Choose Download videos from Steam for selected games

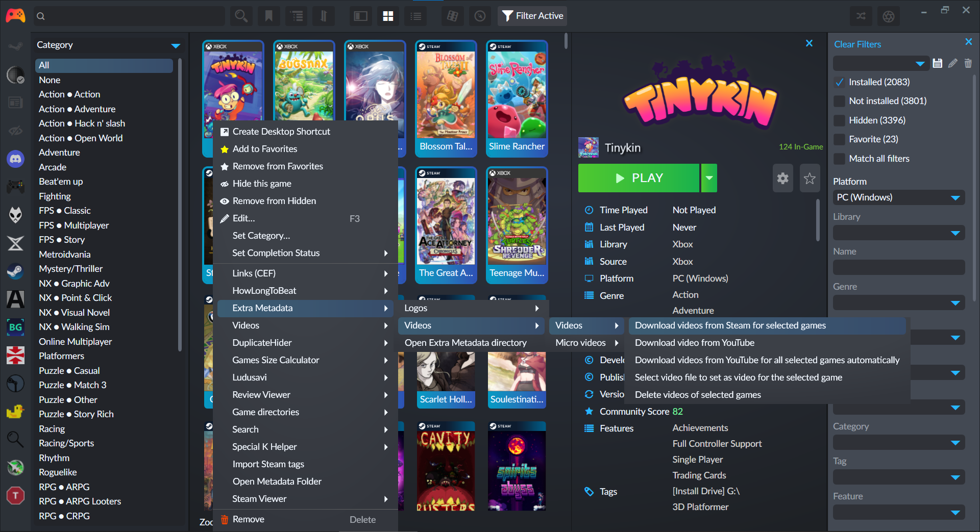click(x=768, y=325)
